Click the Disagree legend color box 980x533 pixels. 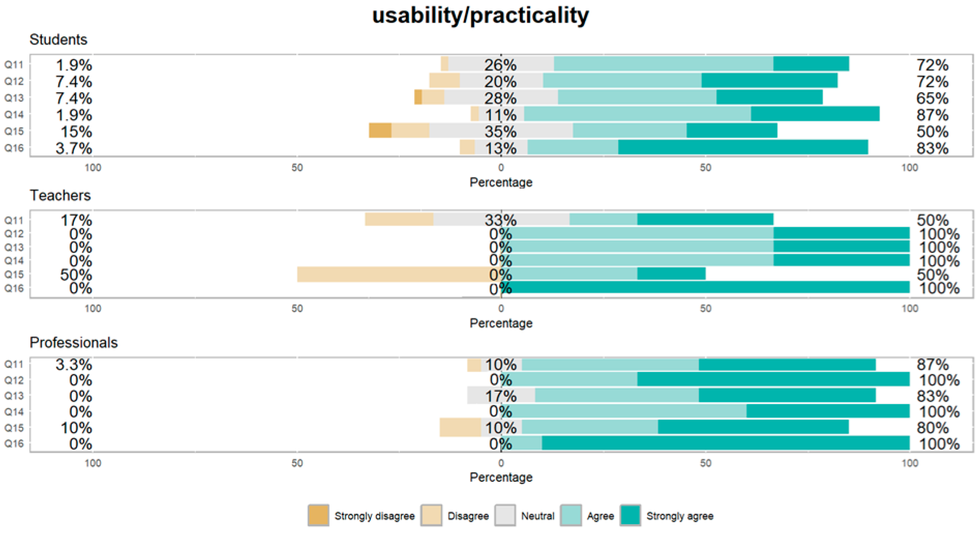(x=431, y=515)
